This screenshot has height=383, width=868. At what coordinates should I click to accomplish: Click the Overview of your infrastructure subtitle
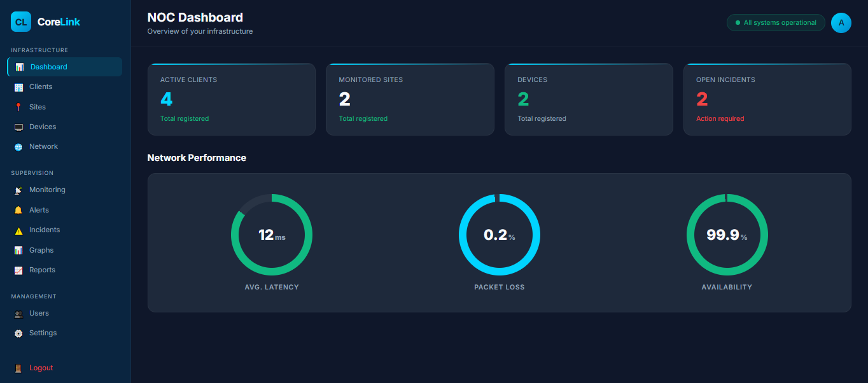pos(200,32)
